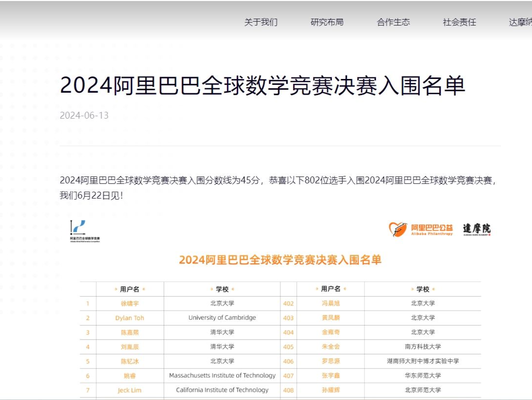This screenshot has width=532, height=400.
Task: Open the 合作生态 navigation menu
Action: point(393,22)
